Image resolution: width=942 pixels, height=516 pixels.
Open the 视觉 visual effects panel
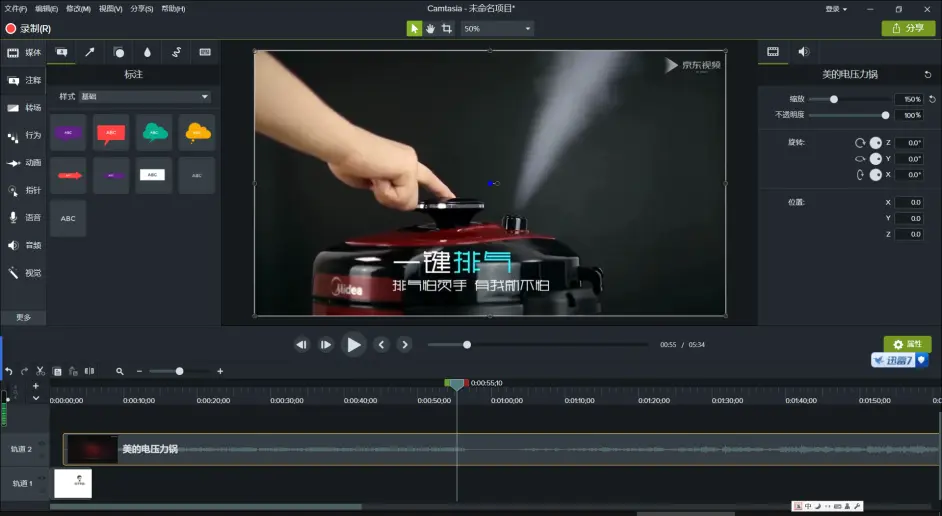pos(24,273)
